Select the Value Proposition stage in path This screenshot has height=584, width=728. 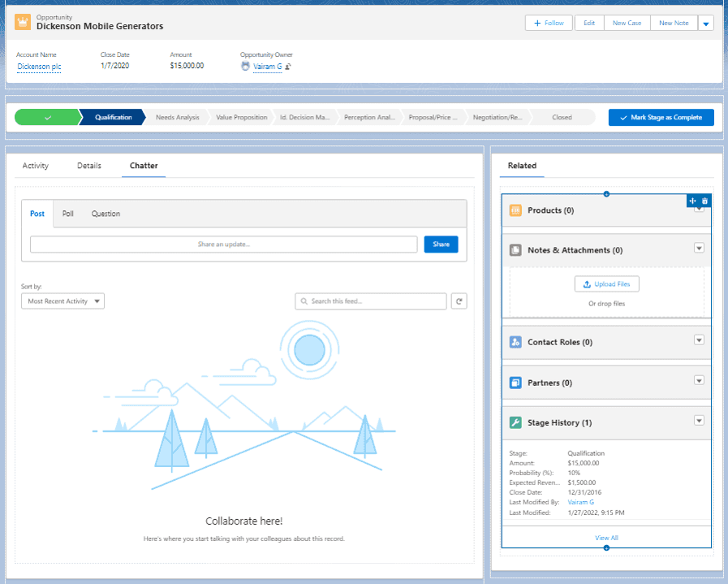click(241, 118)
